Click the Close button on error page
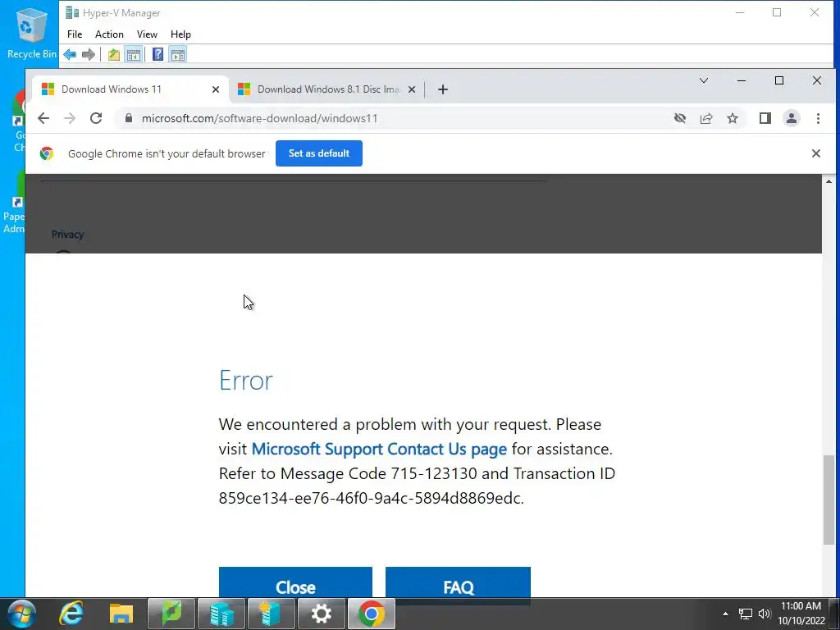Image resolution: width=840 pixels, height=630 pixels. point(295,584)
